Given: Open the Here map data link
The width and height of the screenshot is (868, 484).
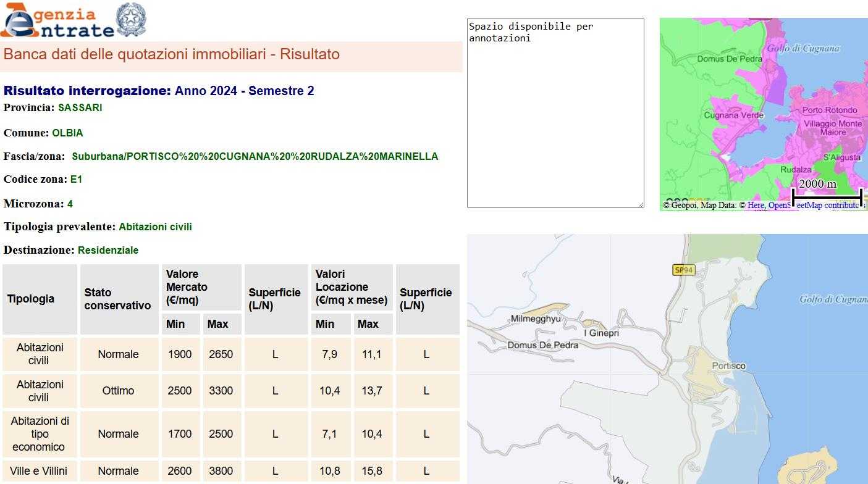Looking at the screenshot, I should click(x=756, y=205).
